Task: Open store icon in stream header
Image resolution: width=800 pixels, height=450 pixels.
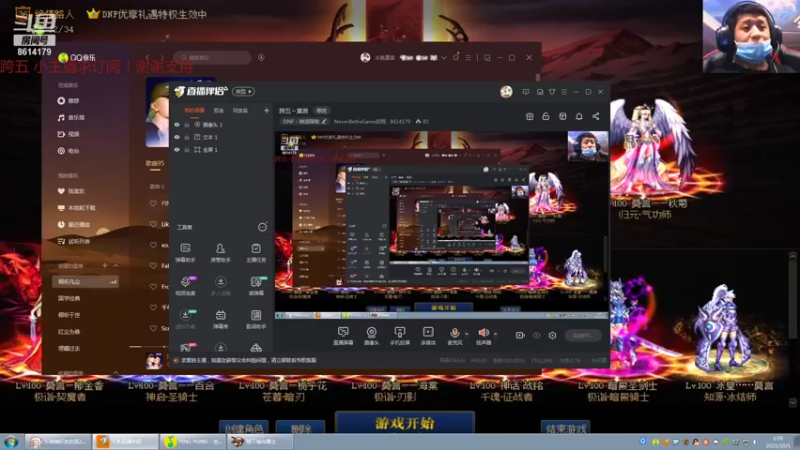Action: pyautogui.click(x=530, y=116)
